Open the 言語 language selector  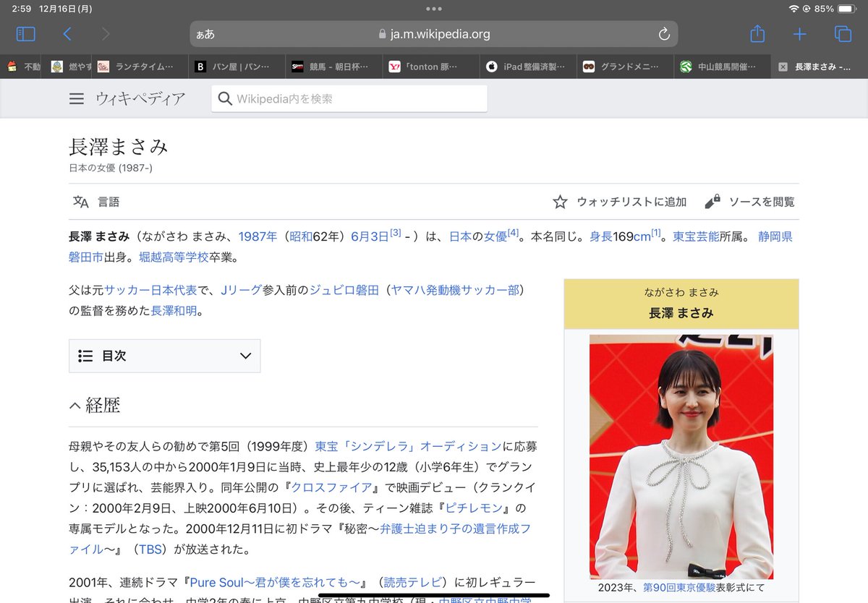(96, 202)
